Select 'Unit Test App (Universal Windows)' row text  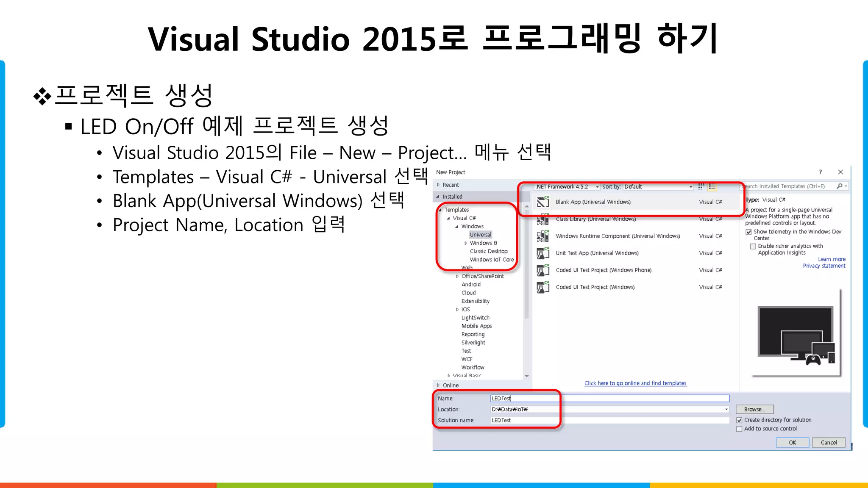coord(597,253)
